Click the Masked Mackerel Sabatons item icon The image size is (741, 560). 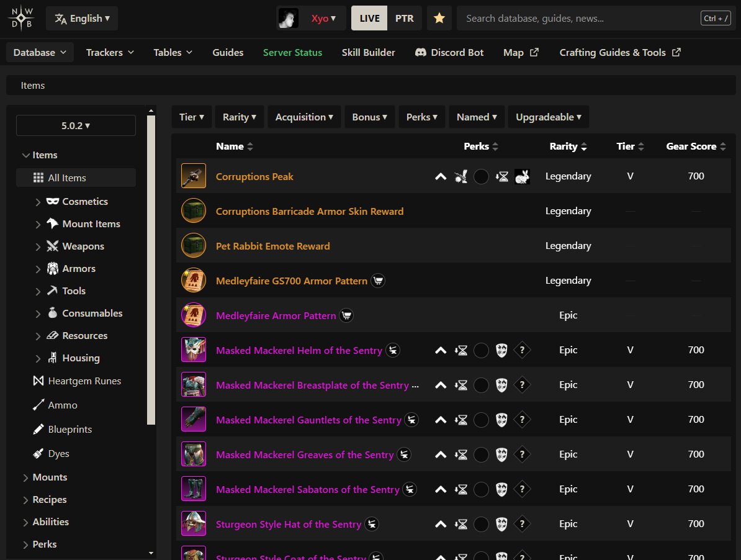193,489
